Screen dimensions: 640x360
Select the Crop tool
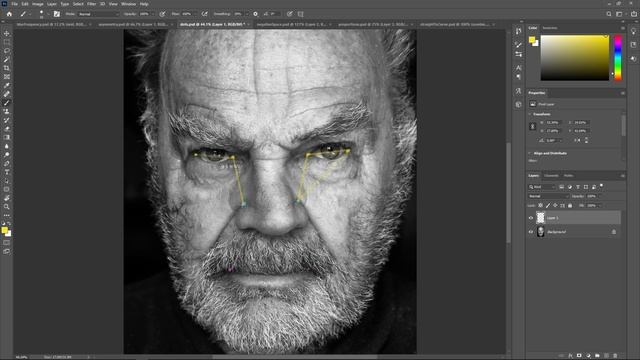coord(7,68)
